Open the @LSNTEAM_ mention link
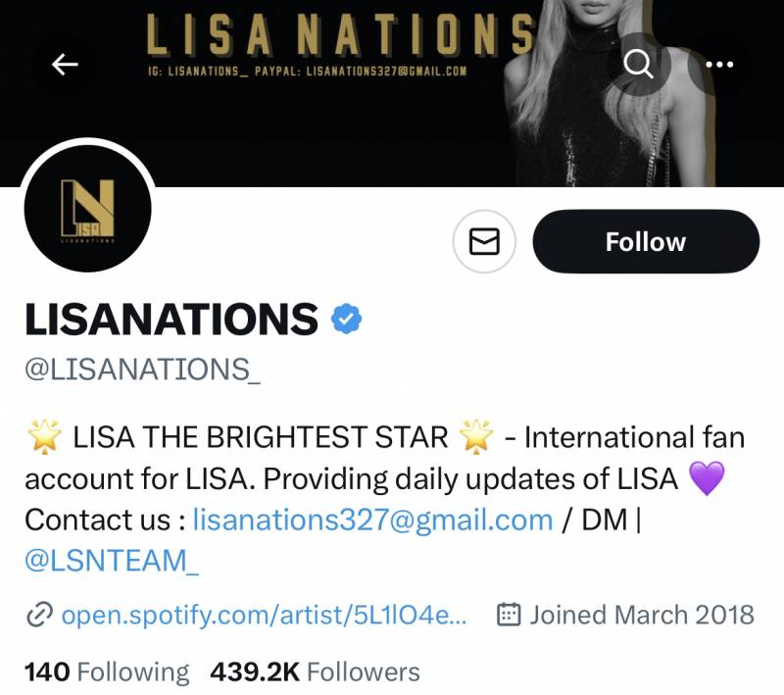Image resolution: width=784 pixels, height=695 pixels. point(112,560)
